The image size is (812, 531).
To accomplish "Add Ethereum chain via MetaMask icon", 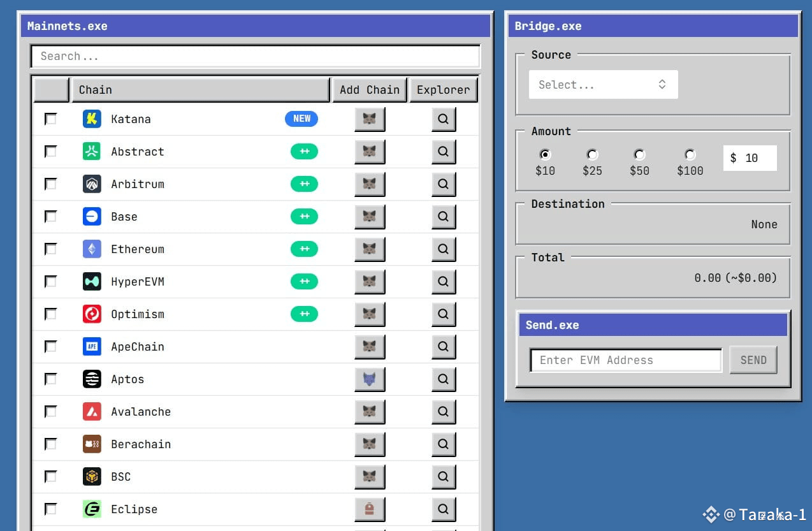I will (370, 249).
